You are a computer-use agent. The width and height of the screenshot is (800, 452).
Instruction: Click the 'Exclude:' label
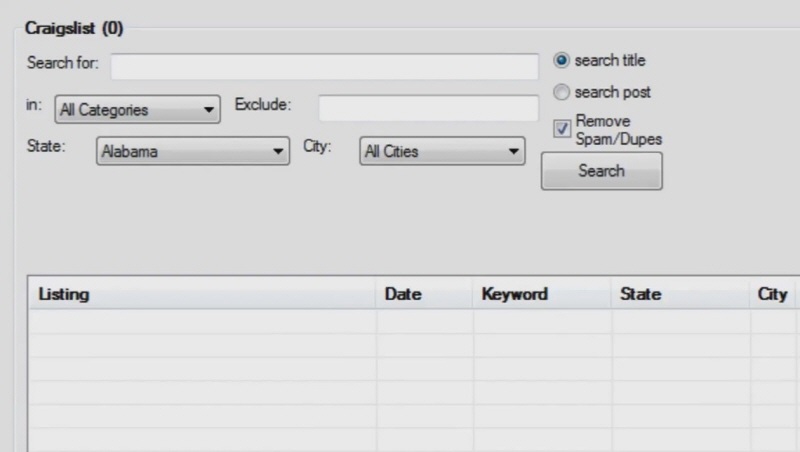[263, 105]
